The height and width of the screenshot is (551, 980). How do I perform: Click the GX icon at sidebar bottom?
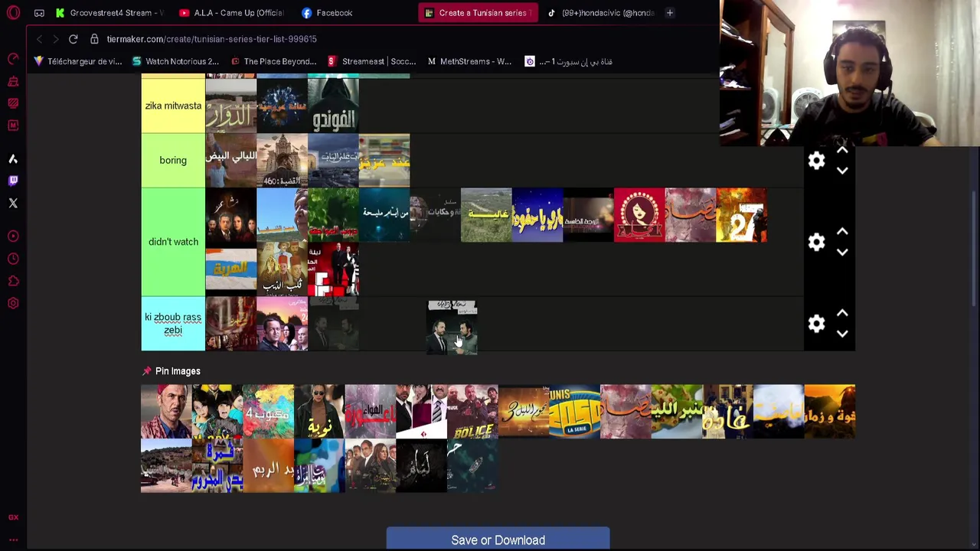click(x=13, y=517)
